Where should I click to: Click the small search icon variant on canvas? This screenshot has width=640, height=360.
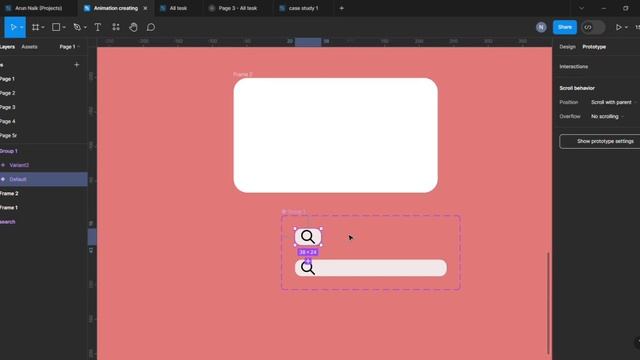pos(308,237)
